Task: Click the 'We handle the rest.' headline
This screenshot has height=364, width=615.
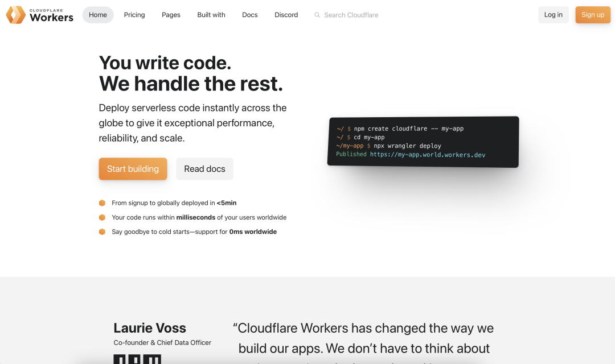Action: [x=191, y=84]
